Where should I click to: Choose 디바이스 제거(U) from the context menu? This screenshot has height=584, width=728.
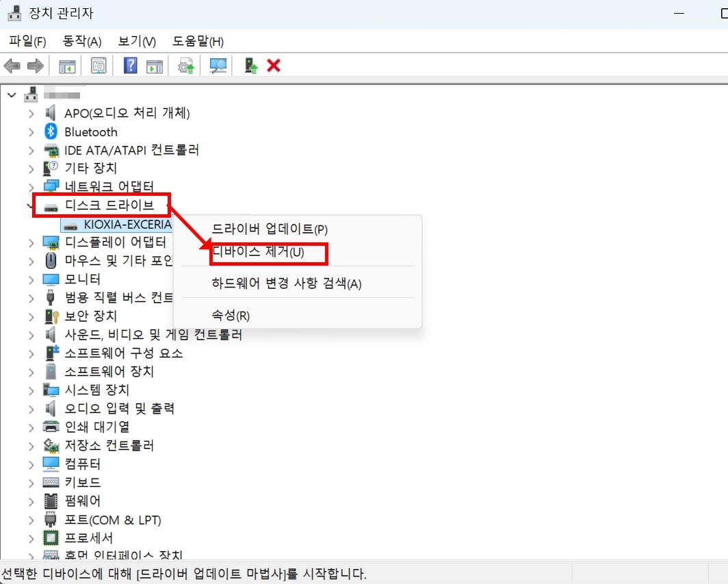[x=259, y=252]
